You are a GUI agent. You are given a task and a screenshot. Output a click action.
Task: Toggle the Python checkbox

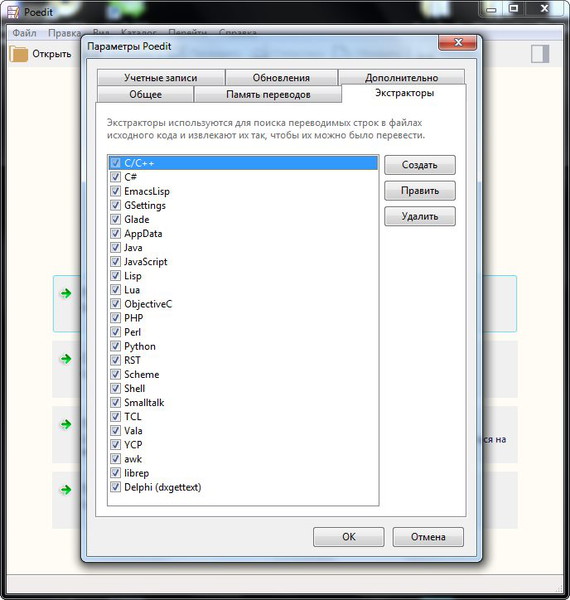[115, 346]
